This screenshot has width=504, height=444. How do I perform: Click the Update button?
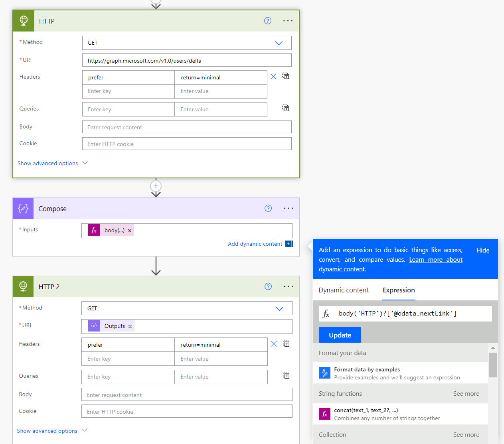340,335
